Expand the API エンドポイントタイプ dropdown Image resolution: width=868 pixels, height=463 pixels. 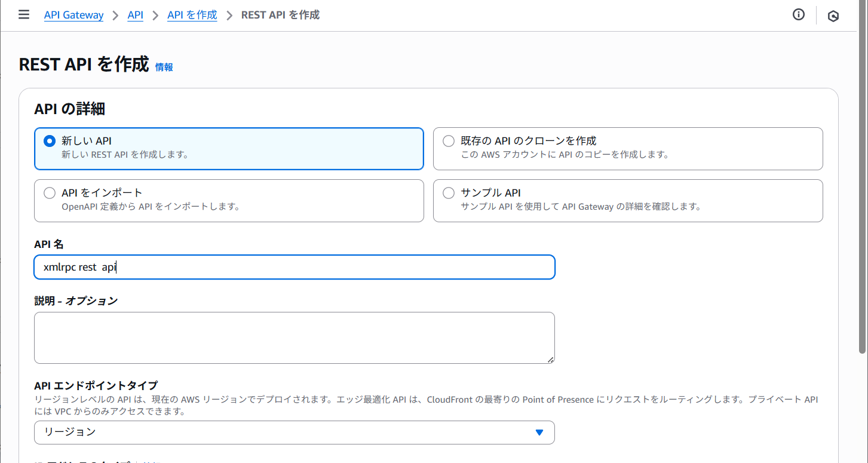[x=294, y=432]
